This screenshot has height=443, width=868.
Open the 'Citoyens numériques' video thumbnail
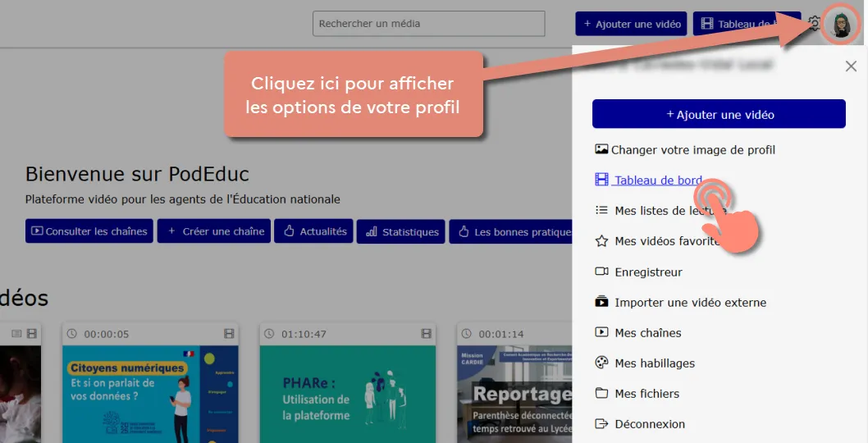[151, 395]
